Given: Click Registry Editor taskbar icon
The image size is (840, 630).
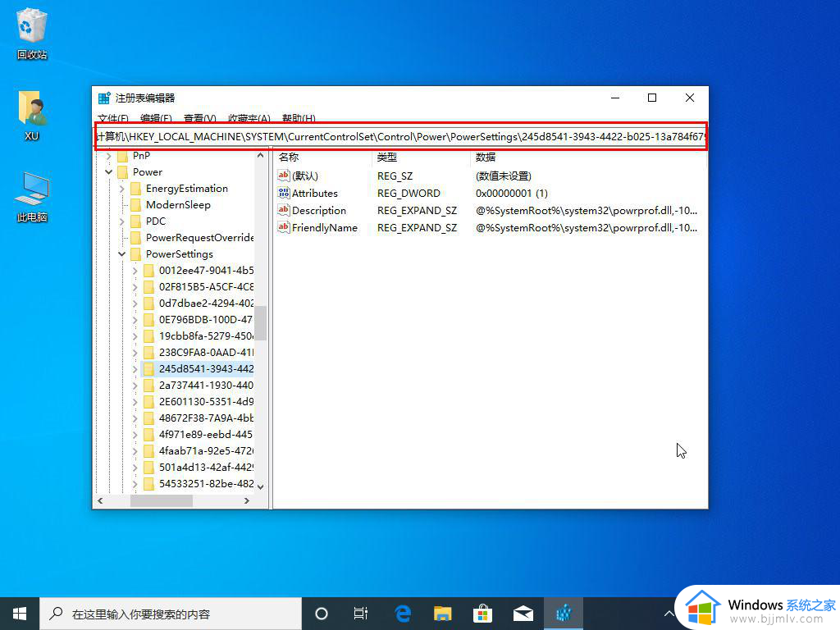Looking at the screenshot, I should click(563, 614).
